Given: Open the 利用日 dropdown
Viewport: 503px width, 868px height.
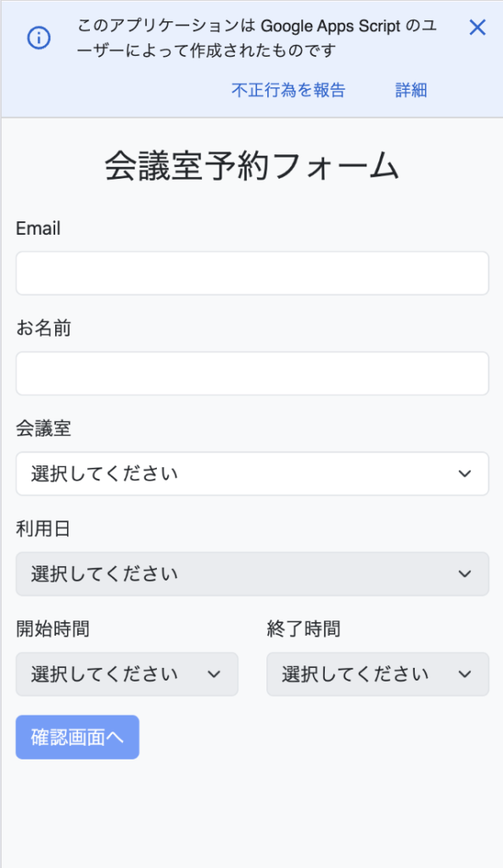Looking at the screenshot, I should click(x=252, y=574).
